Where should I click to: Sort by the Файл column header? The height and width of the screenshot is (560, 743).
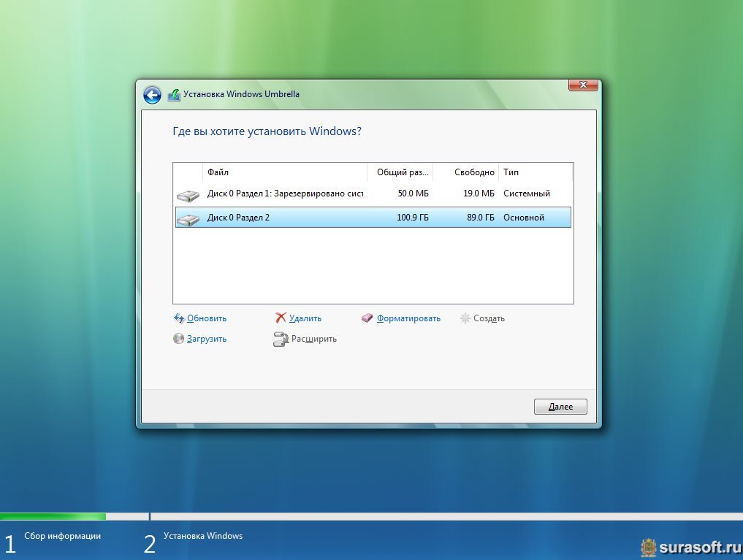point(285,172)
